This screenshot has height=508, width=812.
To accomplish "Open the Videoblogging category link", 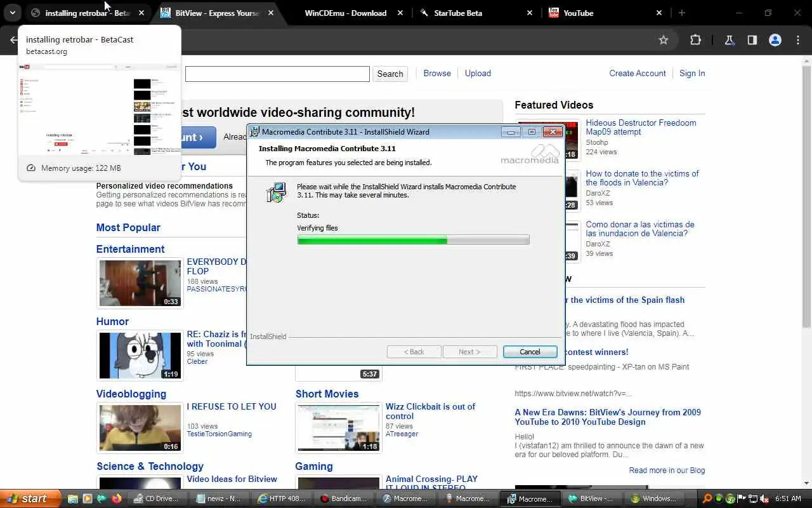I will coord(131,394).
